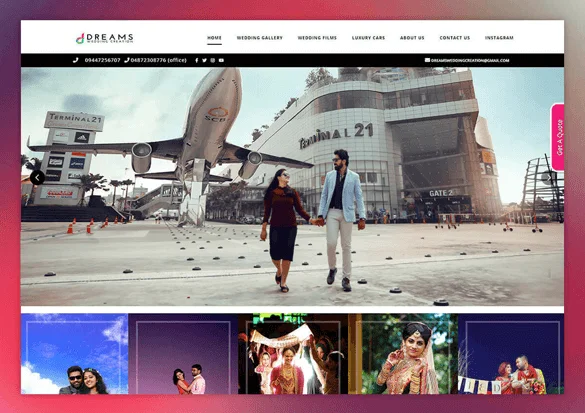Open thumbnail of smiling bride in garden
Screen dimensions: 585x413
click(403, 354)
